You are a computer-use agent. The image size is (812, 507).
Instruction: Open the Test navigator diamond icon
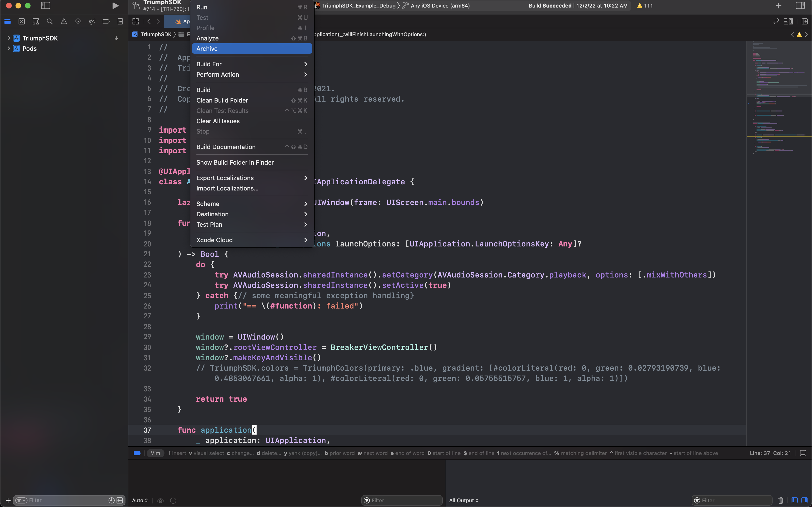78,21
